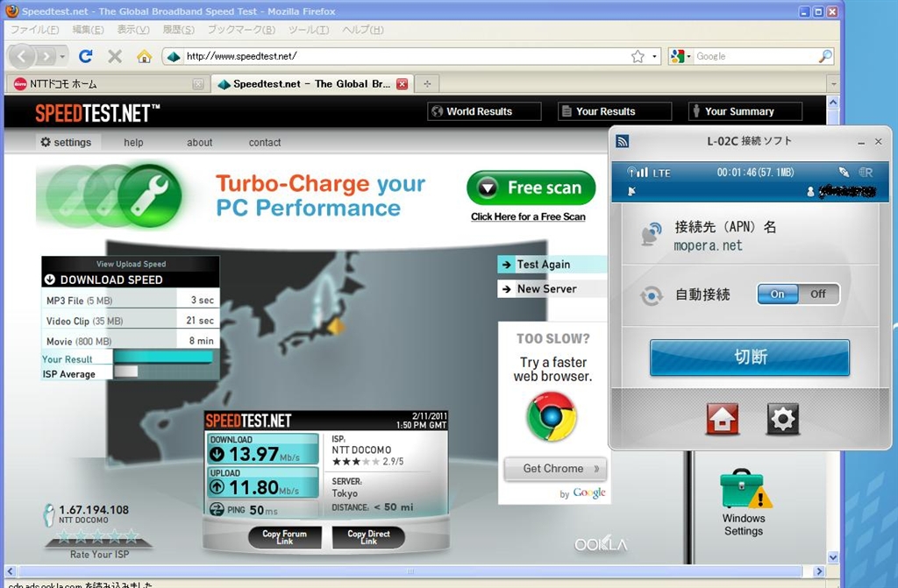Viewport: 898px width, 588px height.
Task: Open L-02C home button icon
Action: [x=723, y=419]
